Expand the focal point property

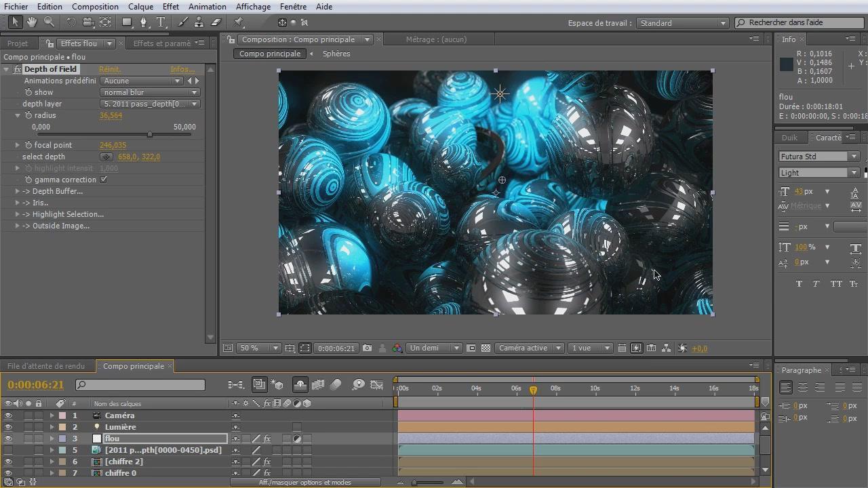(x=18, y=145)
